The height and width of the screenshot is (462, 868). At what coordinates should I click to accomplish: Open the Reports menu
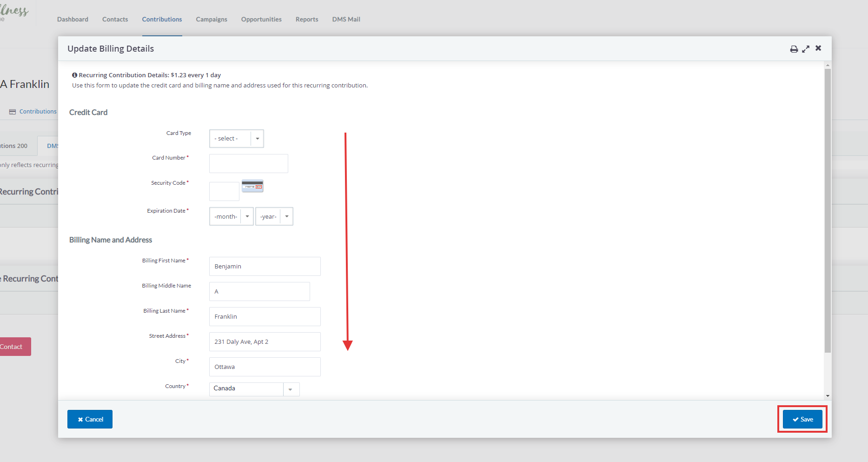click(x=307, y=19)
